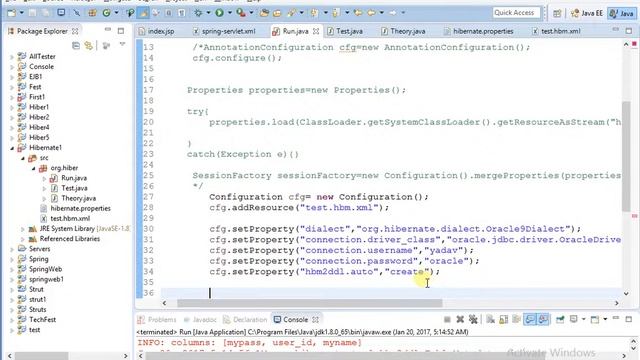Click line 28 addResource code
Screen dimensions: 640x360
click(299, 208)
